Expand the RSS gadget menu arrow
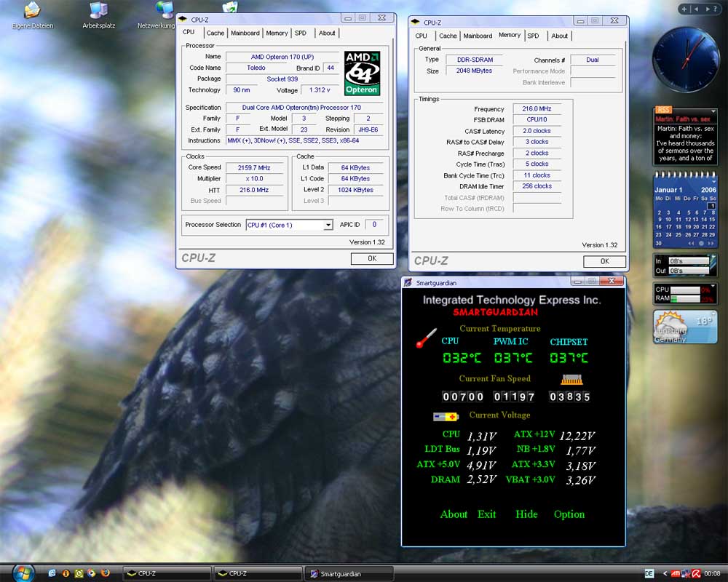Image resolution: width=728 pixels, height=582 pixels. tap(713, 111)
